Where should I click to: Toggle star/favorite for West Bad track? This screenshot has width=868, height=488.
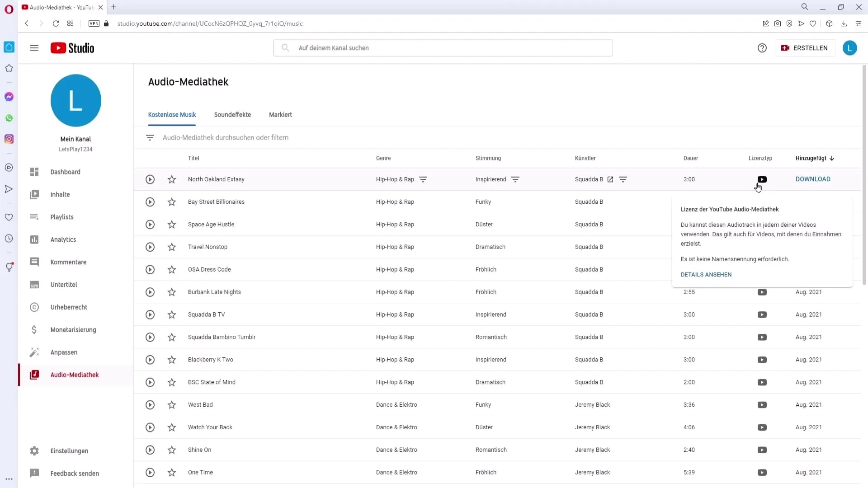click(172, 404)
